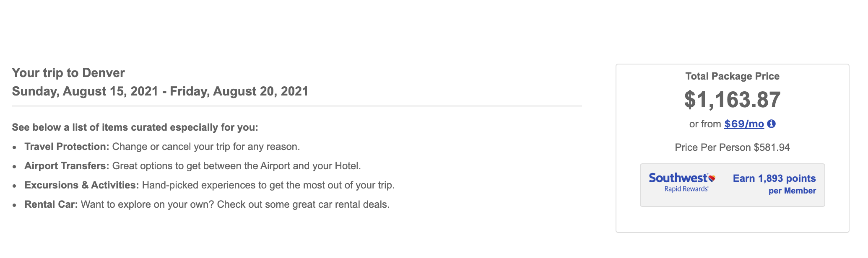Click the Southwest heart logo icon
868x258 pixels.
pyautogui.click(x=712, y=178)
